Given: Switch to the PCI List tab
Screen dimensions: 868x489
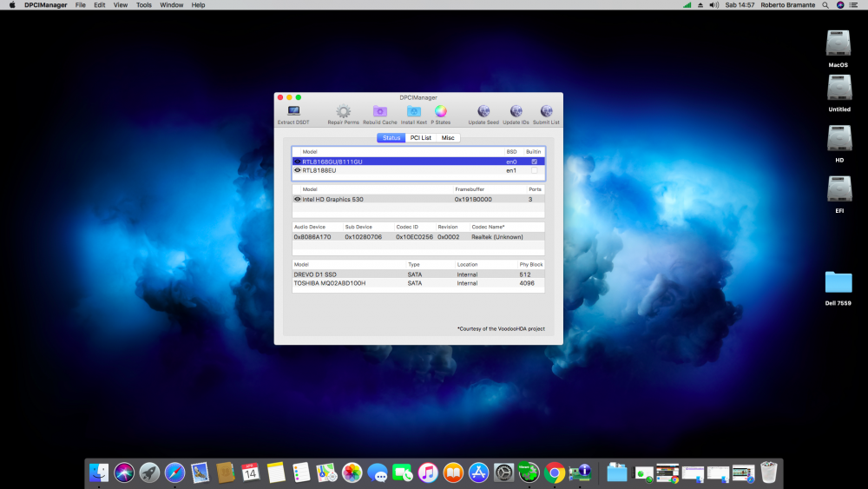Looking at the screenshot, I should pyautogui.click(x=421, y=138).
